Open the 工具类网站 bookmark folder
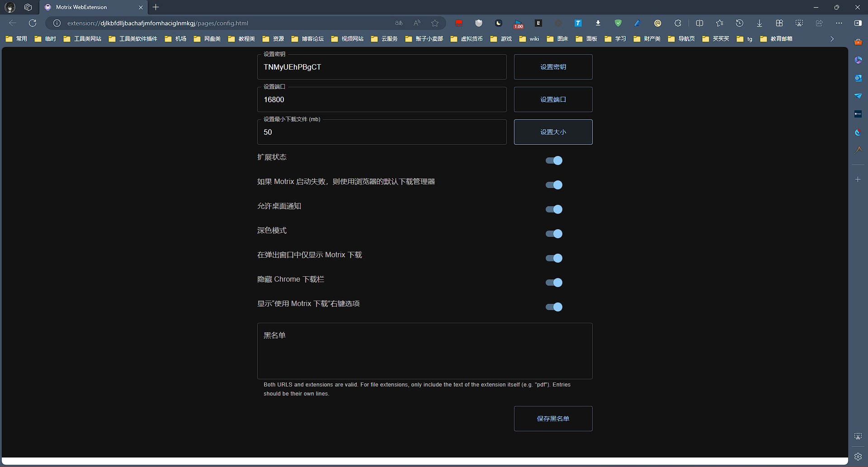This screenshot has height=467, width=868. coord(83,39)
